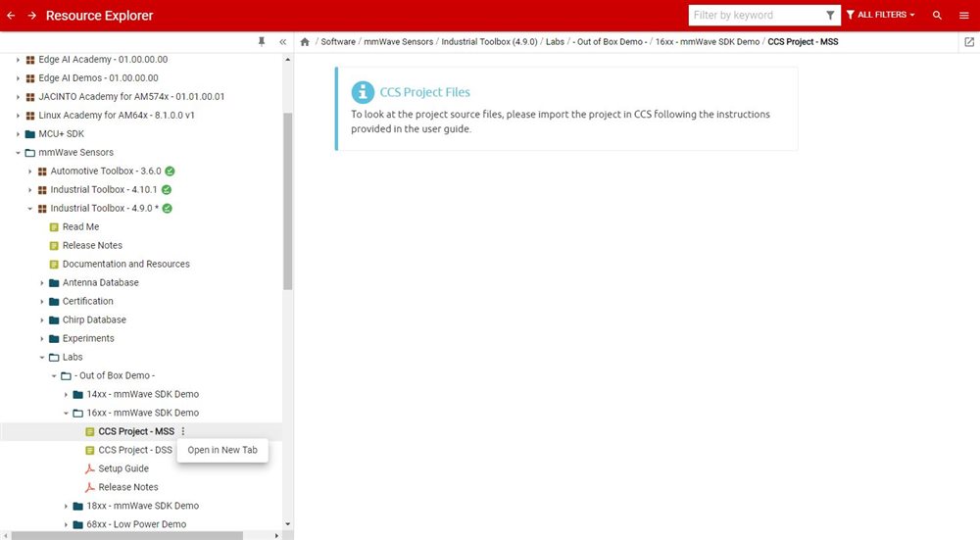Click green check beside Automotive Toolbox

pos(170,171)
